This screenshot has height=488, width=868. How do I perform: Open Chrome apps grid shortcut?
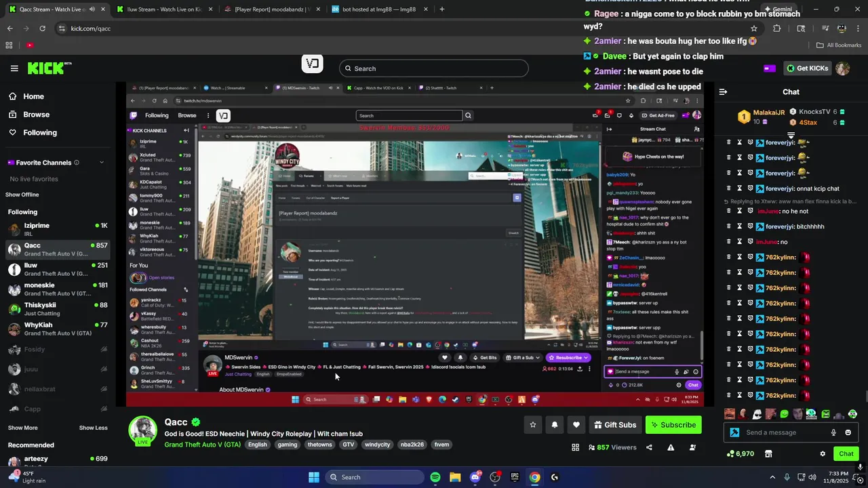(x=9, y=45)
